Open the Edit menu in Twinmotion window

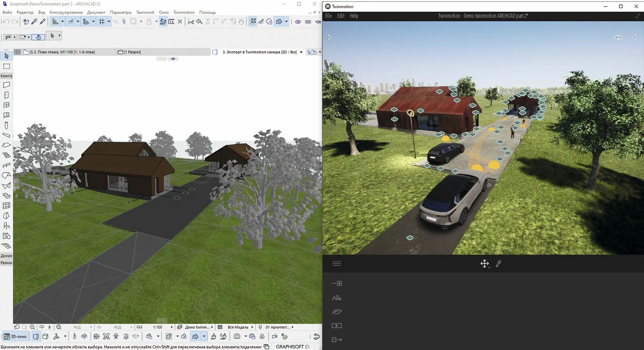[x=341, y=16]
